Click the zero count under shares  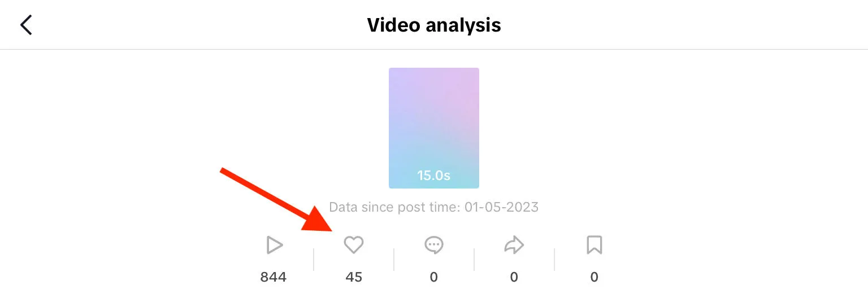click(514, 277)
